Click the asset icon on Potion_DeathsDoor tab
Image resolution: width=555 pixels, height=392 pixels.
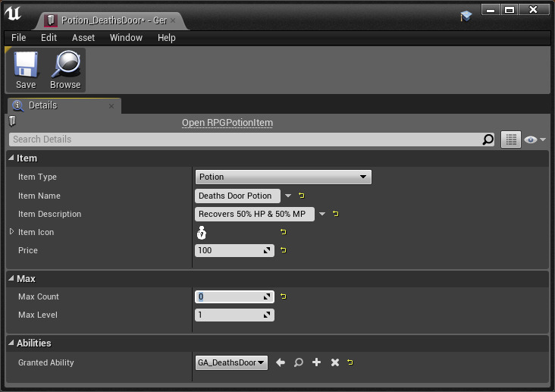click(51, 20)
